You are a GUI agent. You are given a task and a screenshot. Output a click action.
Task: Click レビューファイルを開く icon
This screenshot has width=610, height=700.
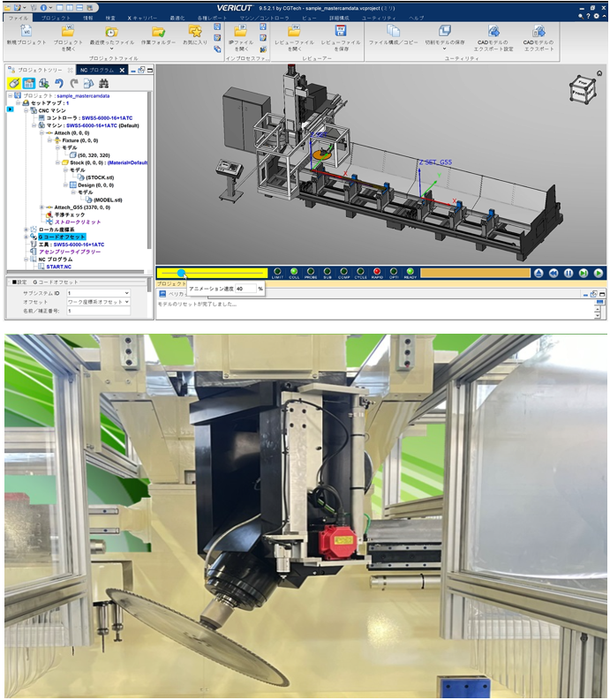pyautogui.click(x=294, y=31)
